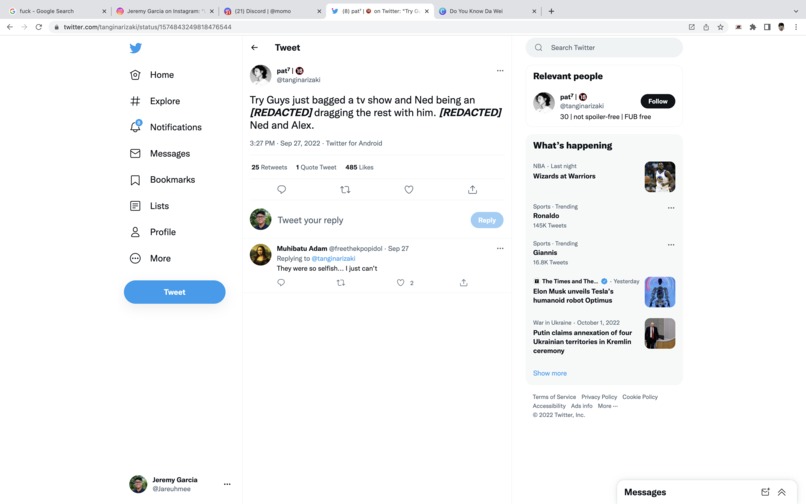Open the three-dot menu on pat's tweet

pos(500,70)
